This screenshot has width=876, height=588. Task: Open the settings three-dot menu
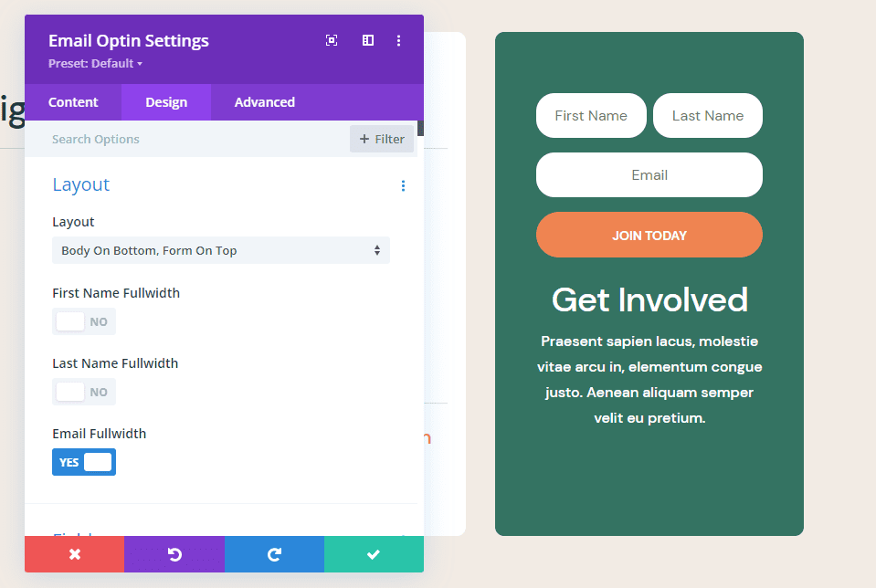(398, 40)
